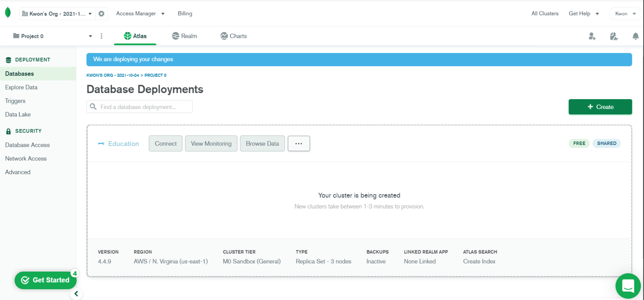Viewport: 644px width, 300px height.
Task: Click the invite user icon
Action: pyautogui.click(x=592, y=36)
